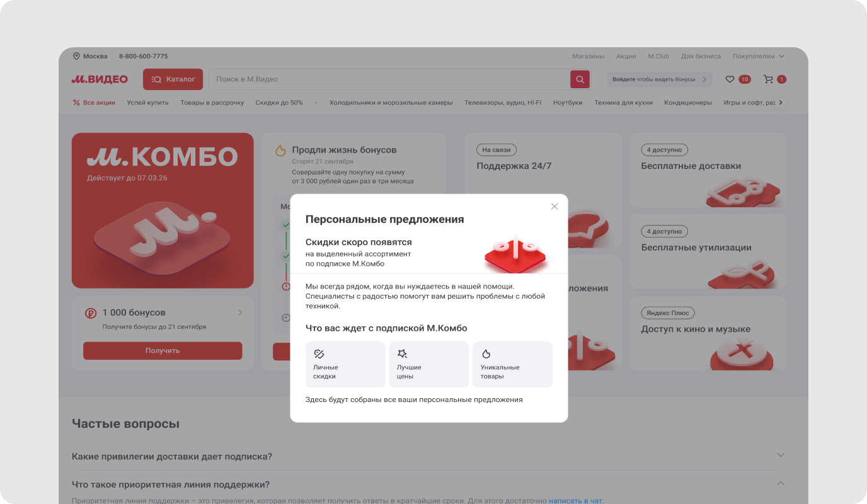
Task: Click the red search magnifier button
Action: click(580, 79)
